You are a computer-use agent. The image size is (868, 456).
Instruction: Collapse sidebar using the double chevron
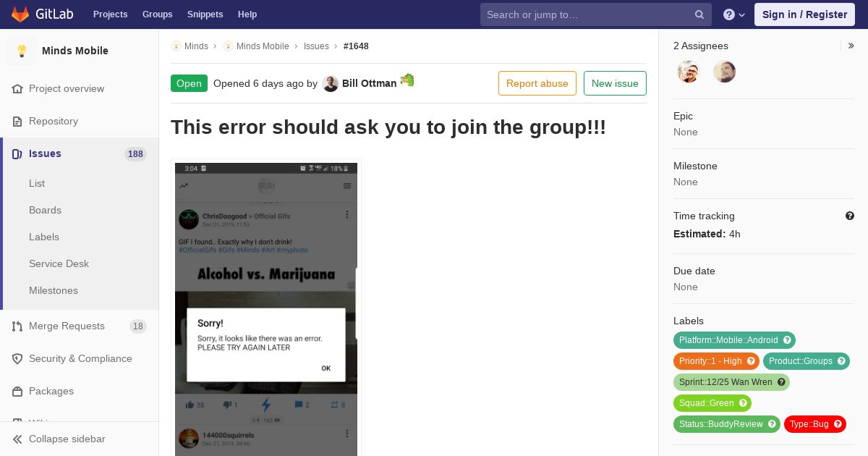[17, 439]
